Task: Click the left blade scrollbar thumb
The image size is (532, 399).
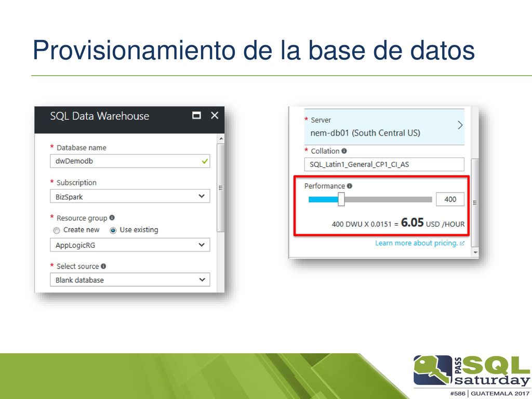Action: 221,188
